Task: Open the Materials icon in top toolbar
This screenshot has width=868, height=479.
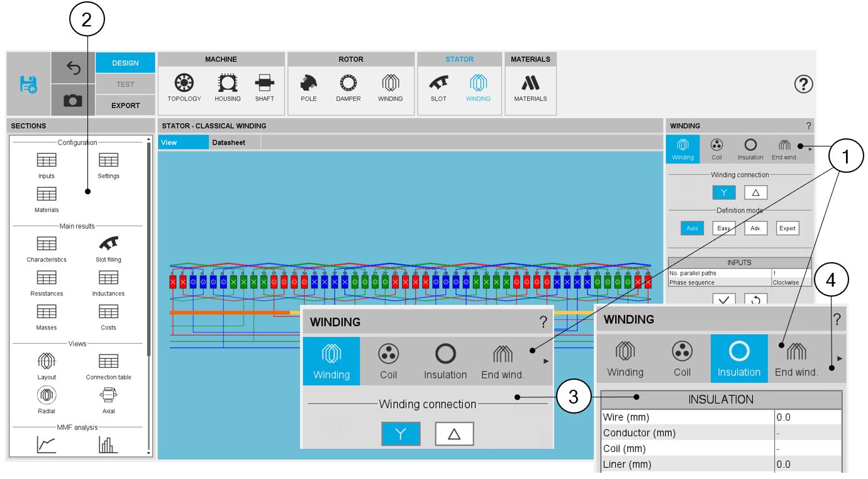Action: point(530,87)
